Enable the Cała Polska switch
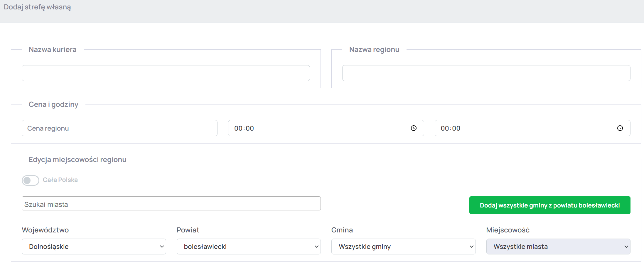The height and width of the screenshot is (265, 644). tap(31, 180)
